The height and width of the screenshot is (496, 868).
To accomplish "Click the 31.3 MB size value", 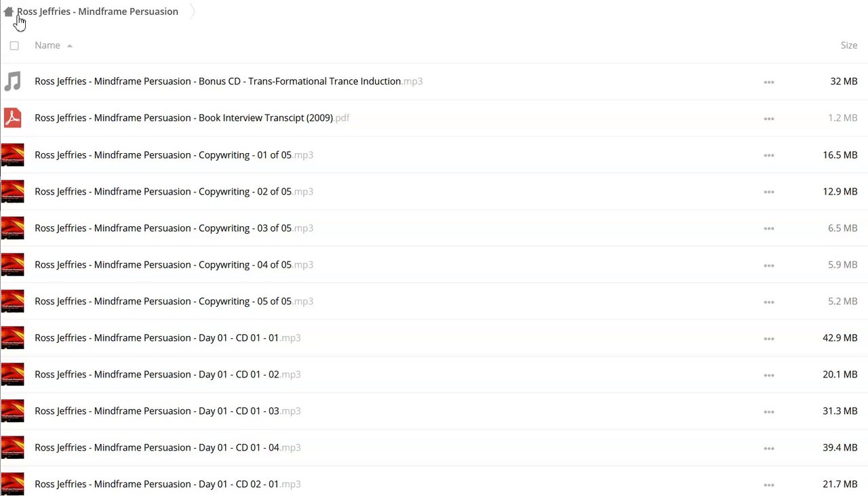I will 840,411.
